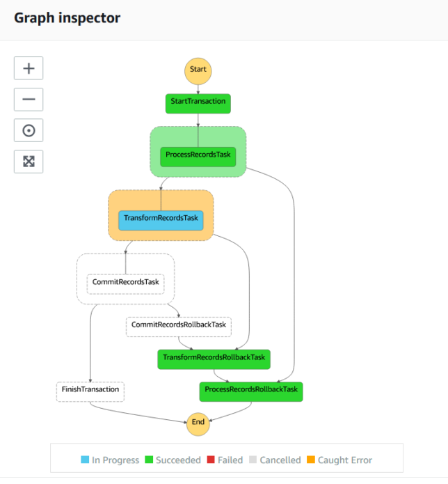The image size is (448, 484).
Task: Click the green Succeeded legend swatch
Action: (x=149, y=460)
